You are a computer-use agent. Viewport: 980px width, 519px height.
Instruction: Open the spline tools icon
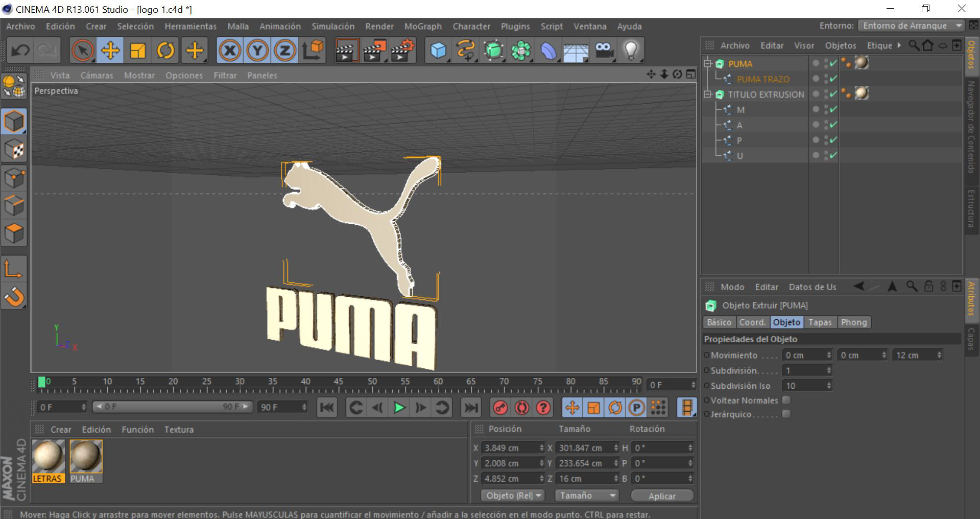(466, 51)
